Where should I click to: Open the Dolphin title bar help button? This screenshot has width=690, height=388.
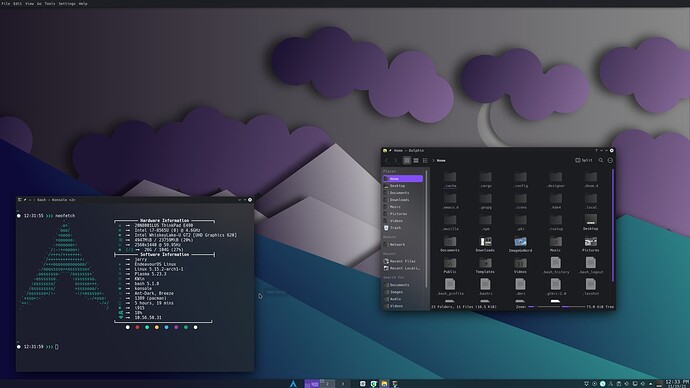coord(596,150)
